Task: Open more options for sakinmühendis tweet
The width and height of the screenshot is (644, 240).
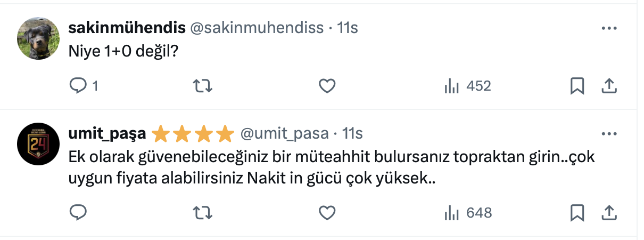Action: click(608, 28)
